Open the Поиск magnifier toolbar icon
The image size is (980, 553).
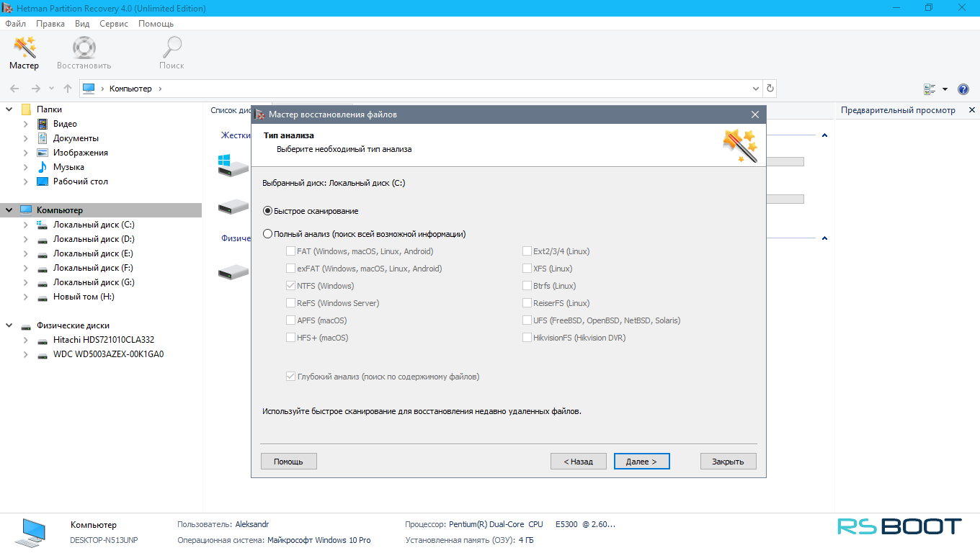click(171, 48)
